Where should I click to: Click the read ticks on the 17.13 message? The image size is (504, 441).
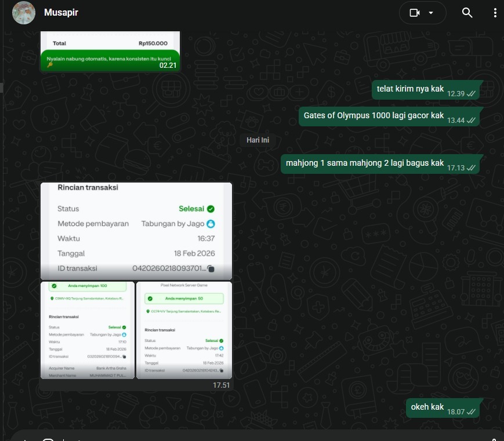pyautogui.click(x=471, y=168)
